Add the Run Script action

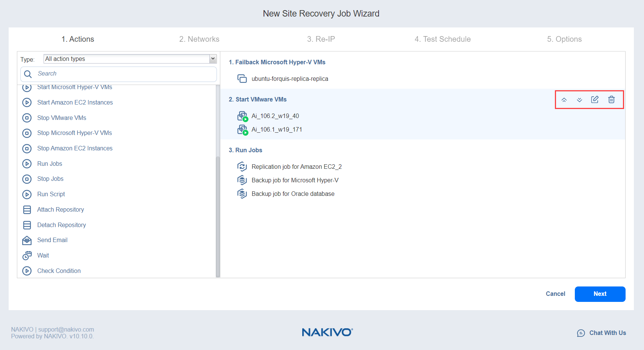pyautogui.click(x=51, y=194)
